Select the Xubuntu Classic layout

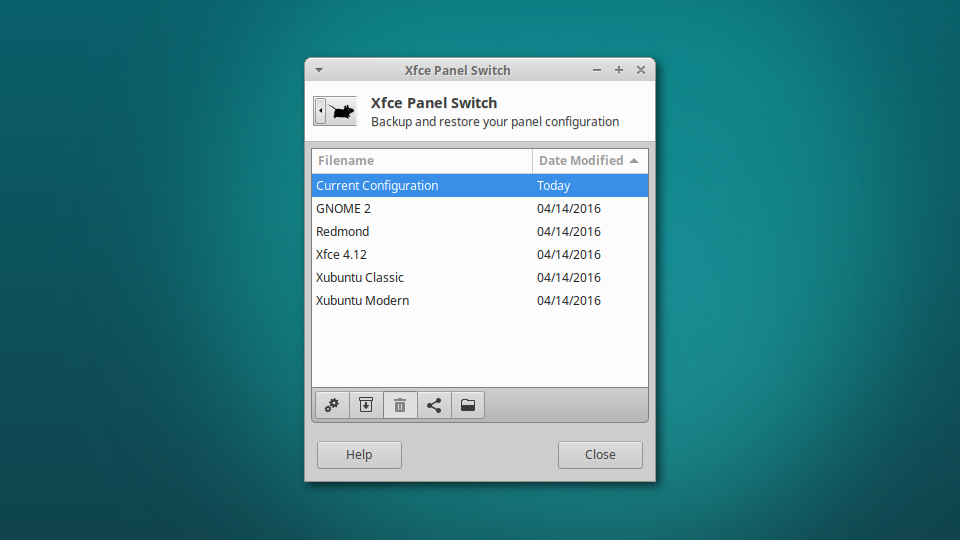pyautogui.click(x=480, y=277)
